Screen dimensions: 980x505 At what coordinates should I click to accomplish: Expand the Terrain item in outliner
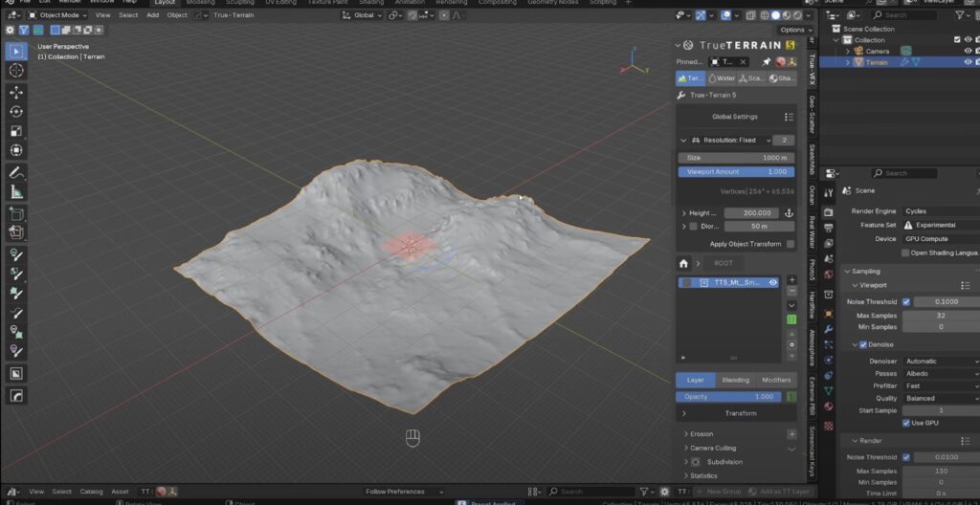pos(848,62)
